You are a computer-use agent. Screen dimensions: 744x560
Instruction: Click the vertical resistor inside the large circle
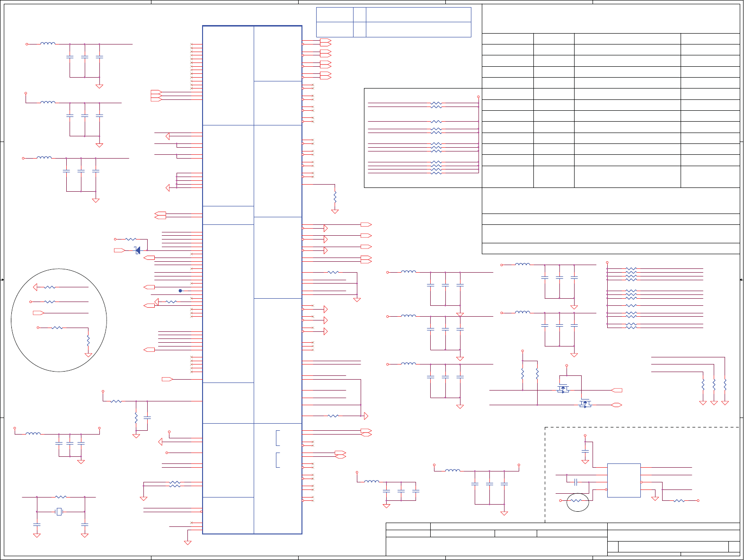tap(88, 340)
